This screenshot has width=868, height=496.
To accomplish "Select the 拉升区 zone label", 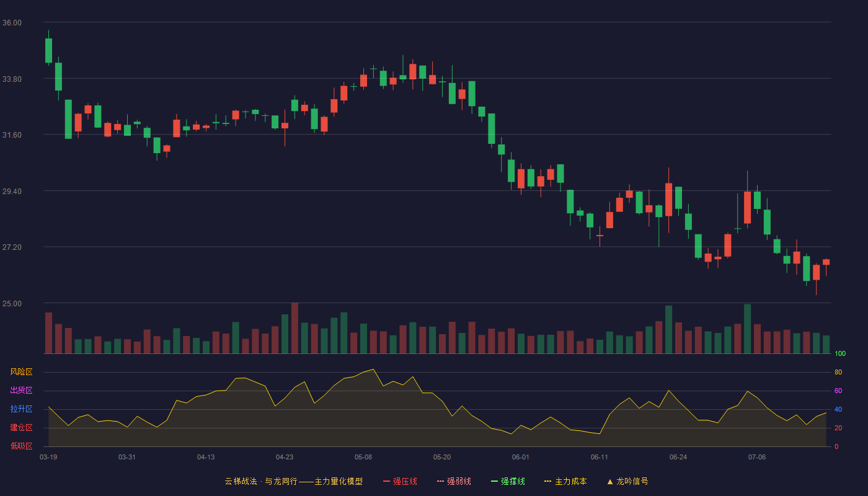I will [x=21, y=409].
